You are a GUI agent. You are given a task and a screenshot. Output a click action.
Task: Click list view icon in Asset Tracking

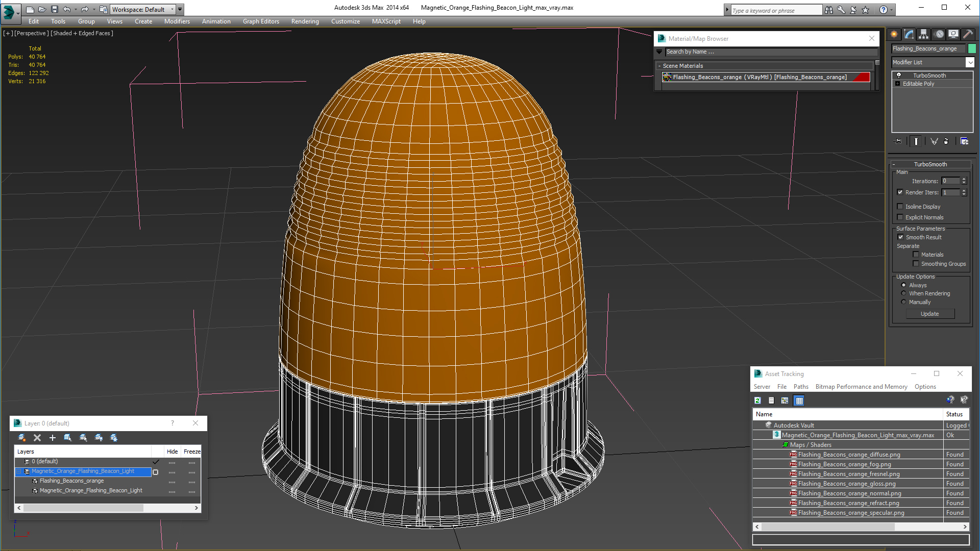pos(771,400)
